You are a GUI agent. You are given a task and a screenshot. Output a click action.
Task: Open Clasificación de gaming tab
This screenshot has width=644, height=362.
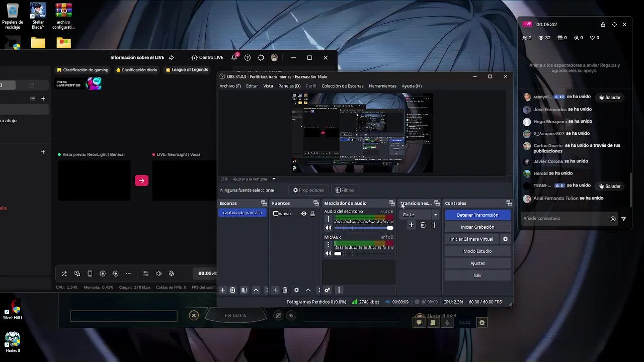point(83,70)
